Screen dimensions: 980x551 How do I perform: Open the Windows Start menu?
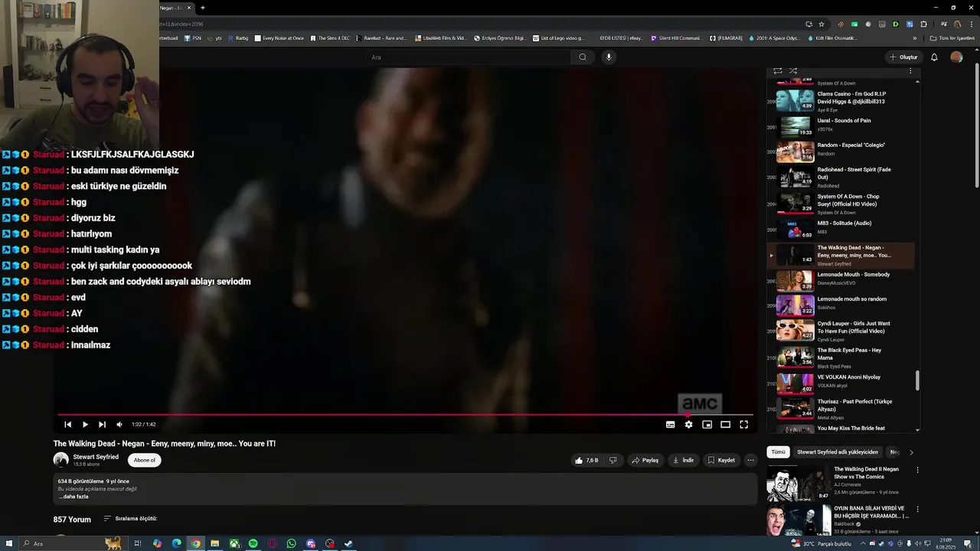coord(8,543)
